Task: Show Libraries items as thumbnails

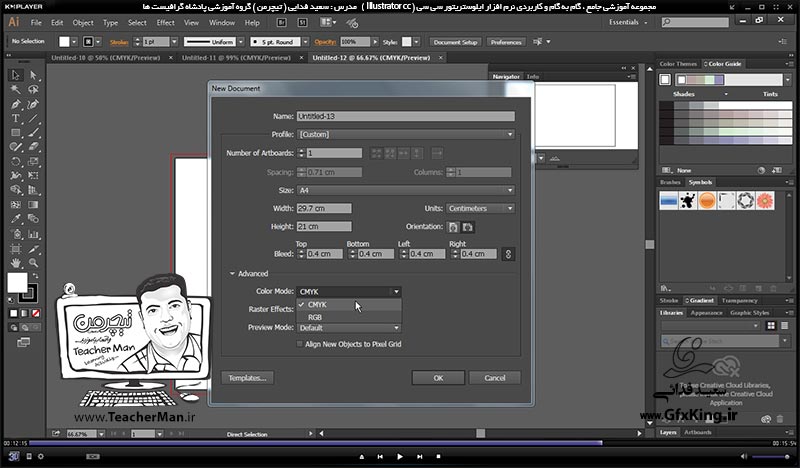Action: (771, 326)
